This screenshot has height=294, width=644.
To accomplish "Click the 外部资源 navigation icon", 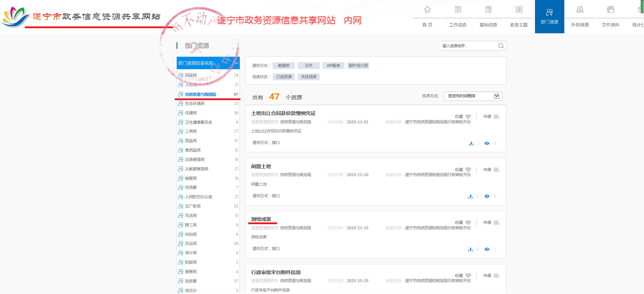I will (x=580, y=9).
